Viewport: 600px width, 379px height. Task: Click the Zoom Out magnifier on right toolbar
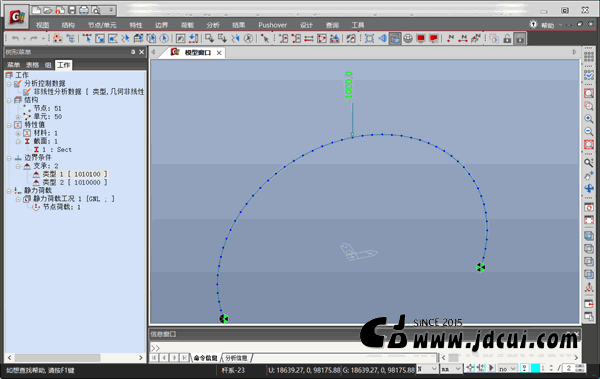pos(589,132)
